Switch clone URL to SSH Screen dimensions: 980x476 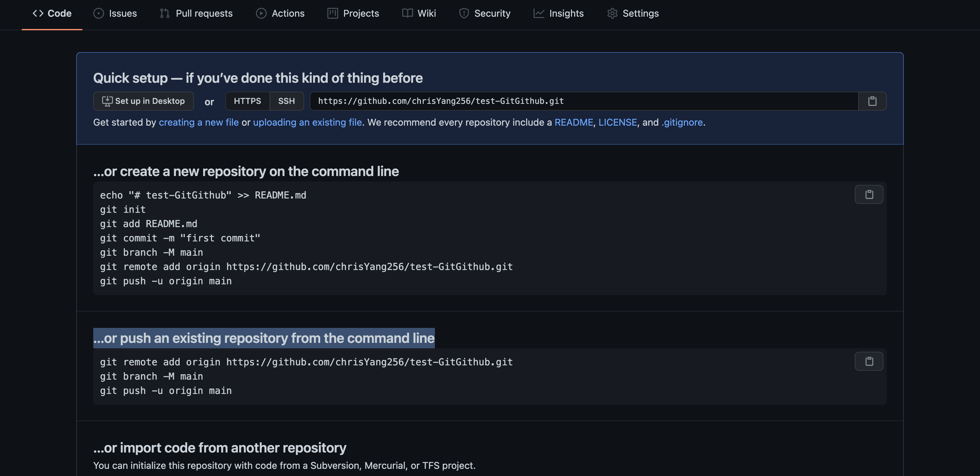(x=287, y=101)
